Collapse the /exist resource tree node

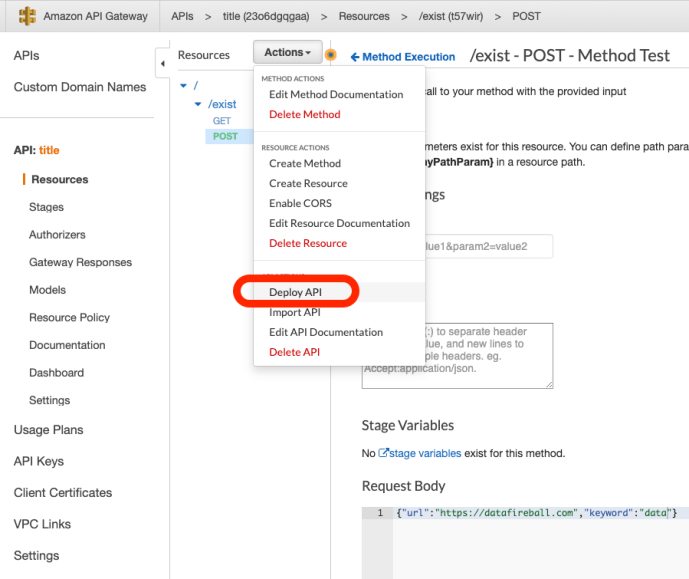click(198, 104)
